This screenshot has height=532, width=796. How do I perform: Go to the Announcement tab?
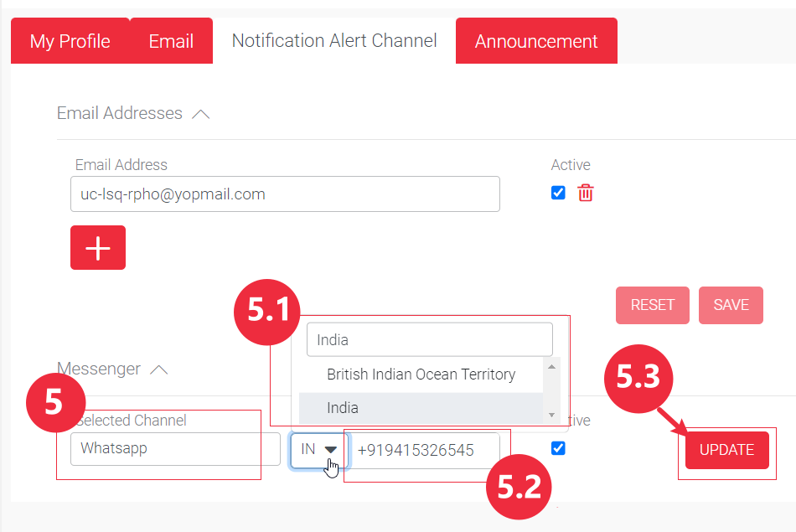(536, 41)
